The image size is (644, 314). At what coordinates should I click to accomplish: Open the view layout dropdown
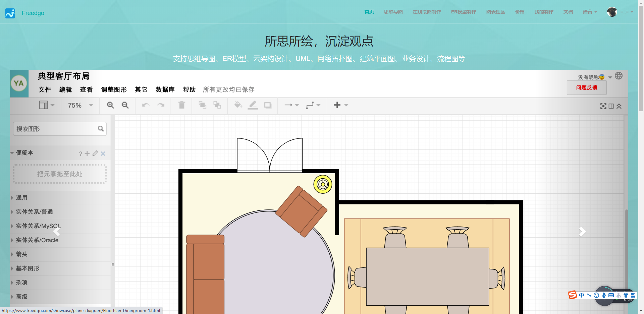point(47,105)
